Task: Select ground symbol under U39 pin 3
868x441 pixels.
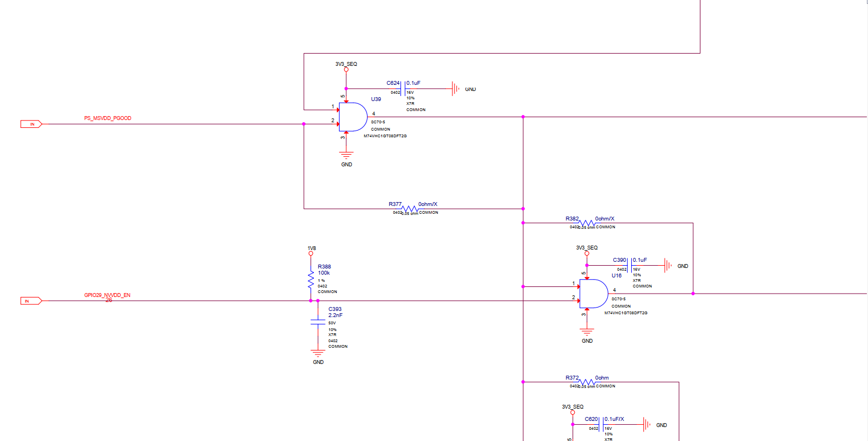Action: [346, 155]
